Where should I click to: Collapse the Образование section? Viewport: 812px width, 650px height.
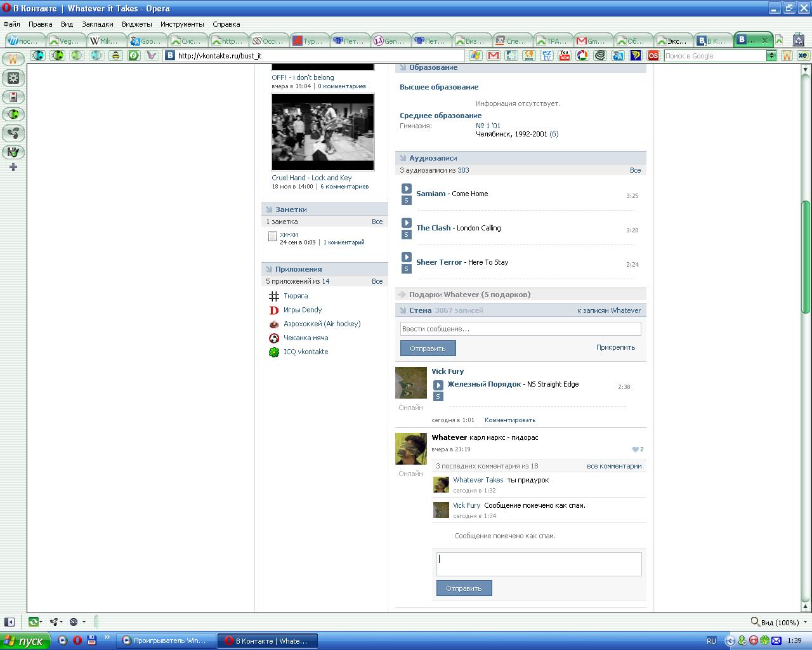402,67
